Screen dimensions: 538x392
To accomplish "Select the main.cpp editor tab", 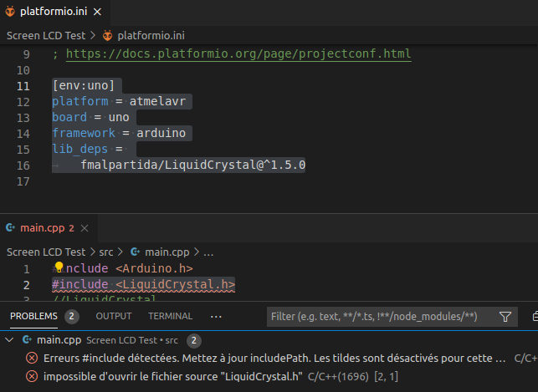I will pyautogui.click(x=47, y=228).
